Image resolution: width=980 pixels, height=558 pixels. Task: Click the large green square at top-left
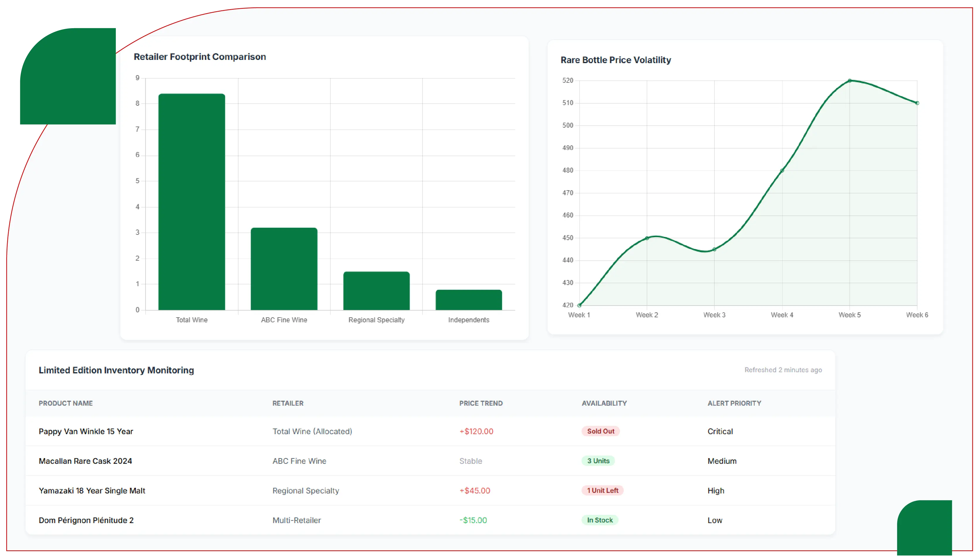[68, 76]
